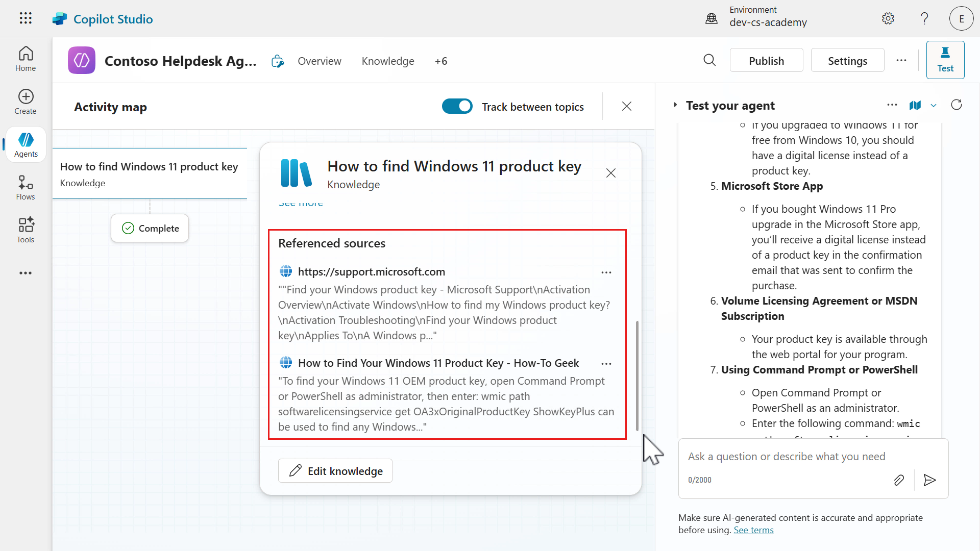Expand the activity map dropdown chevron

point(934,106)
